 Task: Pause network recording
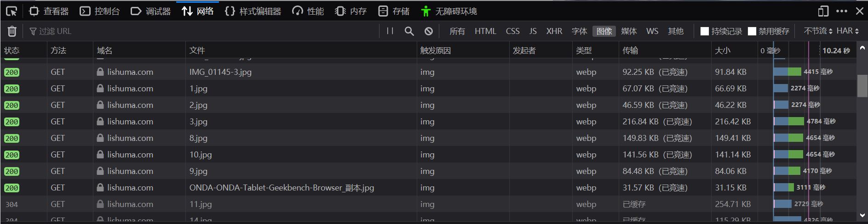click(390, 31)
